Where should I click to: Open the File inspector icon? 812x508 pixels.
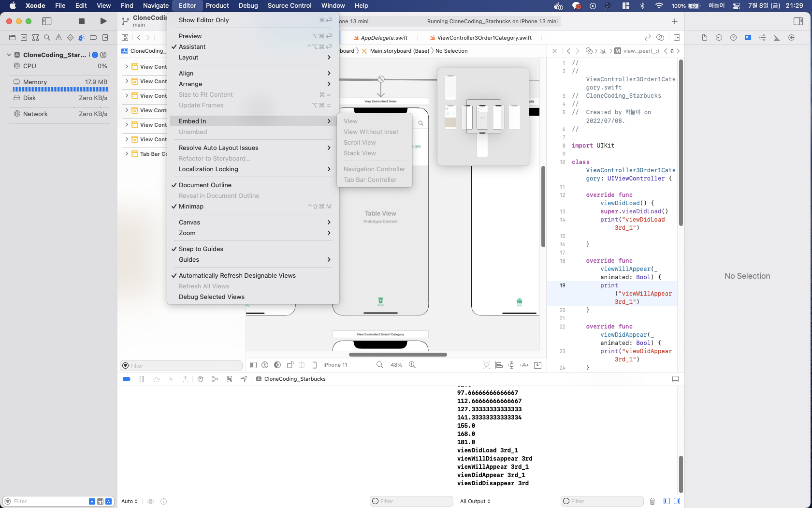pos(705,38)
